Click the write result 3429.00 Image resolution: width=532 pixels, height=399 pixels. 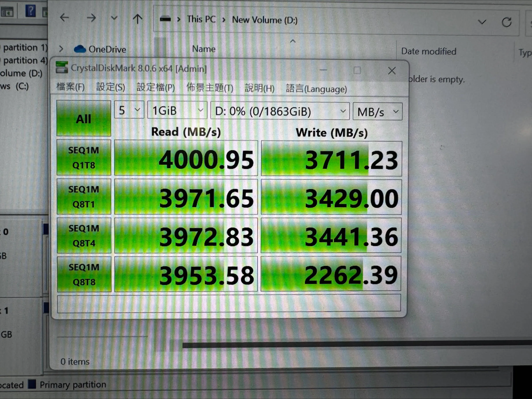(331, 197)
